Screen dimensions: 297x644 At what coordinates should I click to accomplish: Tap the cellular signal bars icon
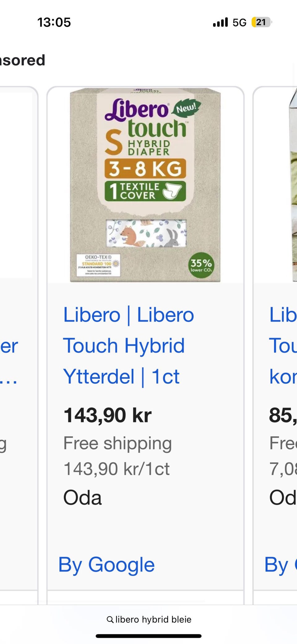(220, 22)
